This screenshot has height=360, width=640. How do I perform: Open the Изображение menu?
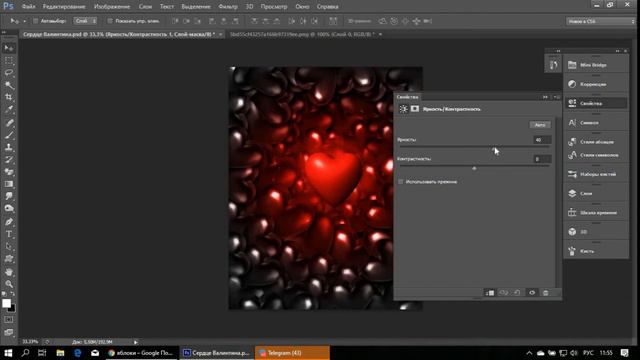pyautogui.click(x=112, y=7)
